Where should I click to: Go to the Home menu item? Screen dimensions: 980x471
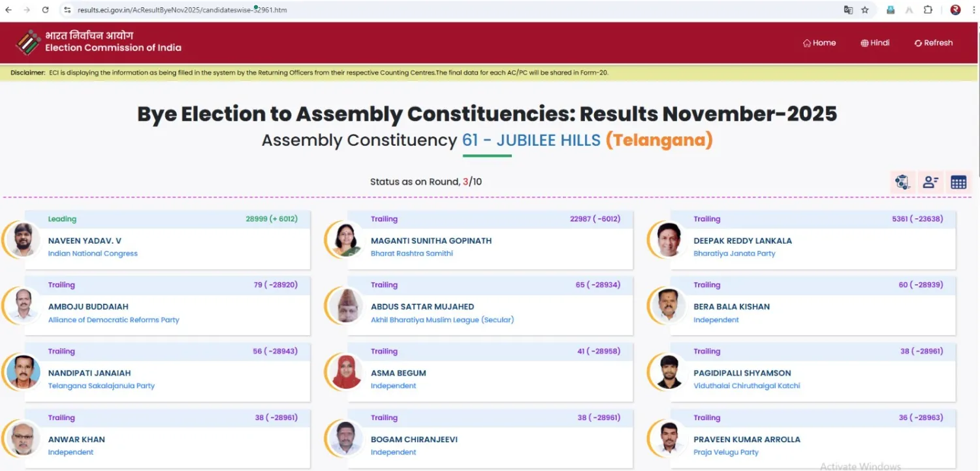[819, 42]
